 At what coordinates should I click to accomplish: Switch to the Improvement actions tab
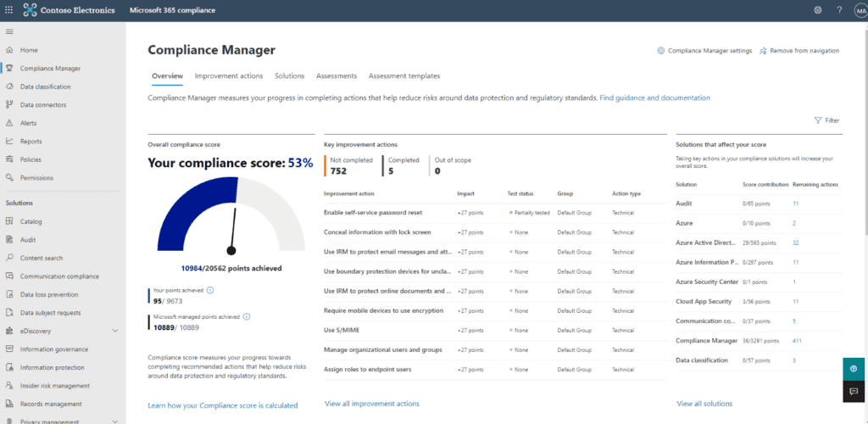229,75
